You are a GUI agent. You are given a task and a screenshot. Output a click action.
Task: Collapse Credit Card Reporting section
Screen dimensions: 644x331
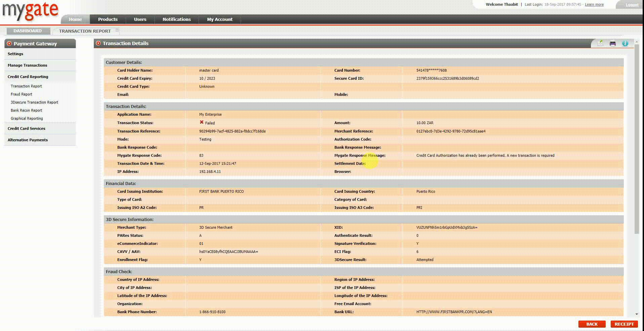(x=28, y=77)
